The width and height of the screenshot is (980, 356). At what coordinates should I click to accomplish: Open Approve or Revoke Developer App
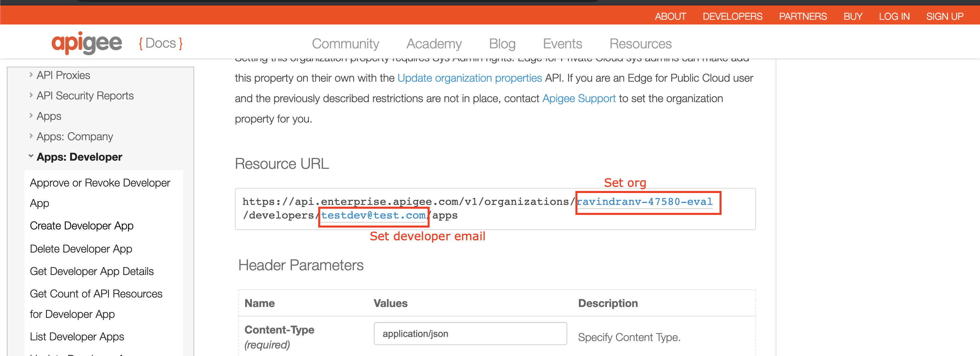click(100, 193)
